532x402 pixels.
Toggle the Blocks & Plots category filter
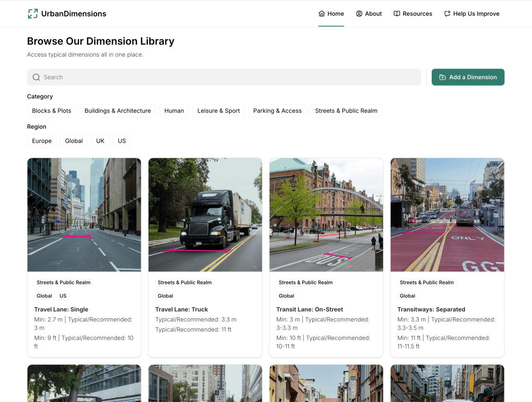click(x=51, y=111)
